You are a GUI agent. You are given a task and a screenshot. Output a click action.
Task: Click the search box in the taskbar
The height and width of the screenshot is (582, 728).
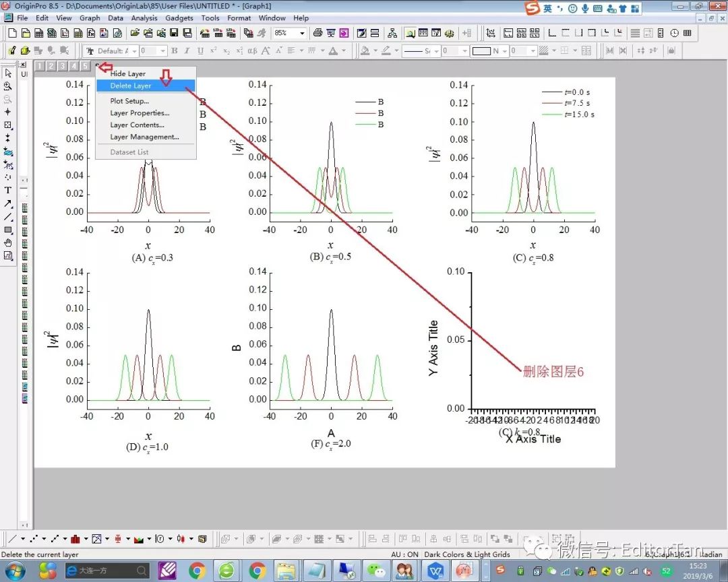[107, 571]
